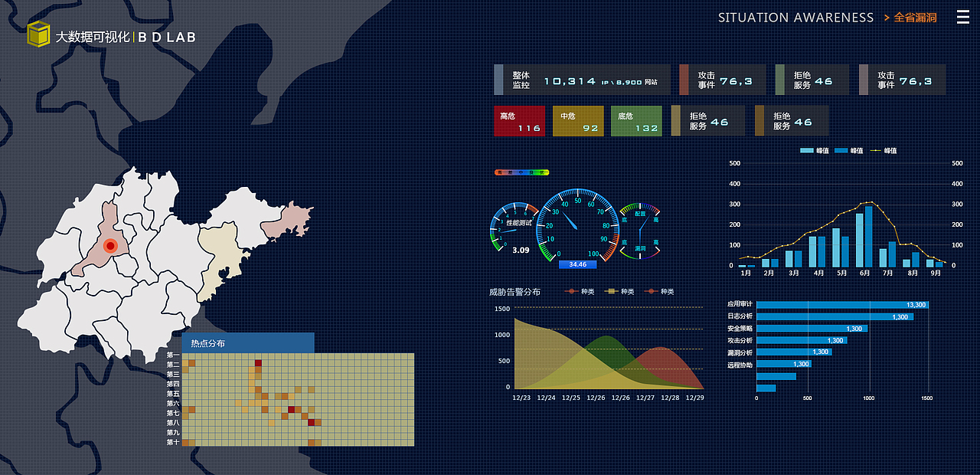Select the 底危 132 green tile
980x475 pixels.
pos(636,121)
